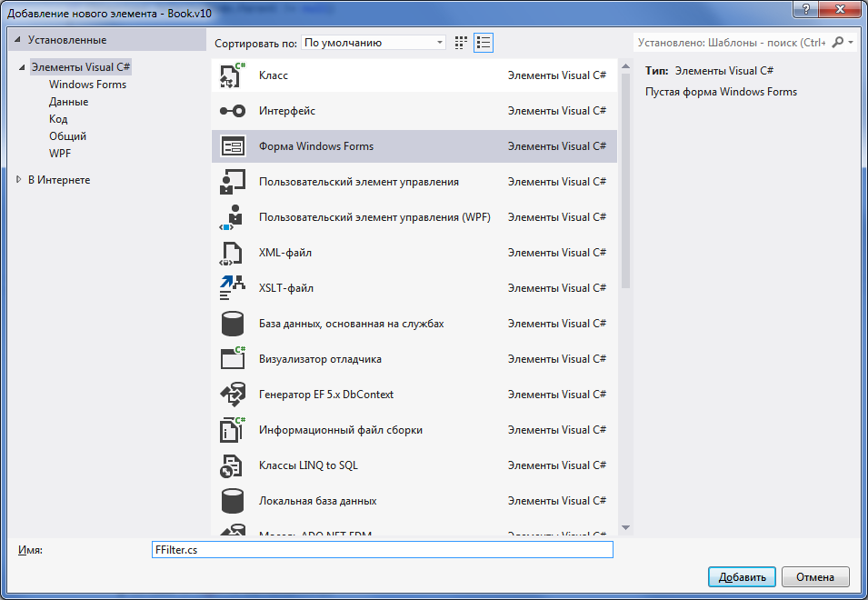Select the Классы LINQ to SQL icon
The width and height of the screenshot is (868, 600).
(x=233, y=465)
